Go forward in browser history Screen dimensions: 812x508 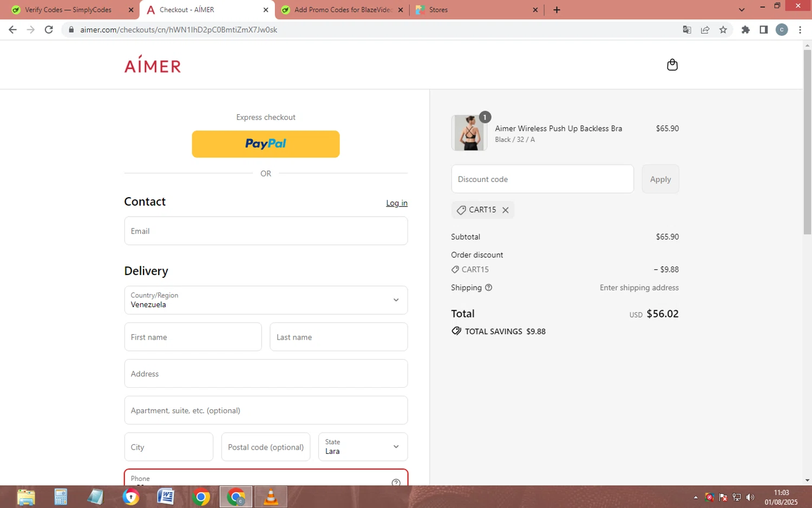click(x=31, y=30)
